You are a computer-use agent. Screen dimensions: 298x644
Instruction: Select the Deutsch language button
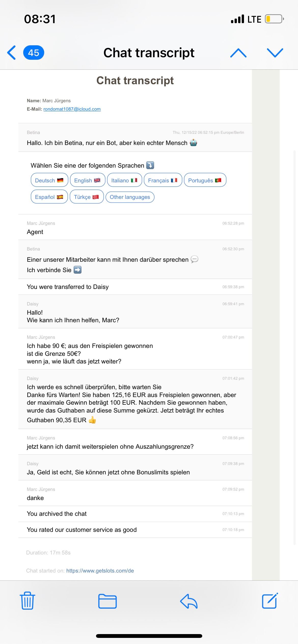pos(49,180)
